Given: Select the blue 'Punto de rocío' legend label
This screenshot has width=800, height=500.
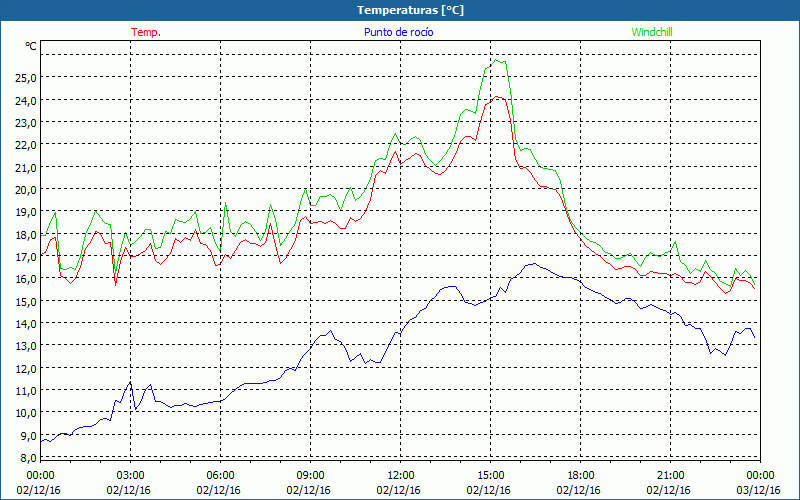Looking at the screenshot, I should 398,32.
